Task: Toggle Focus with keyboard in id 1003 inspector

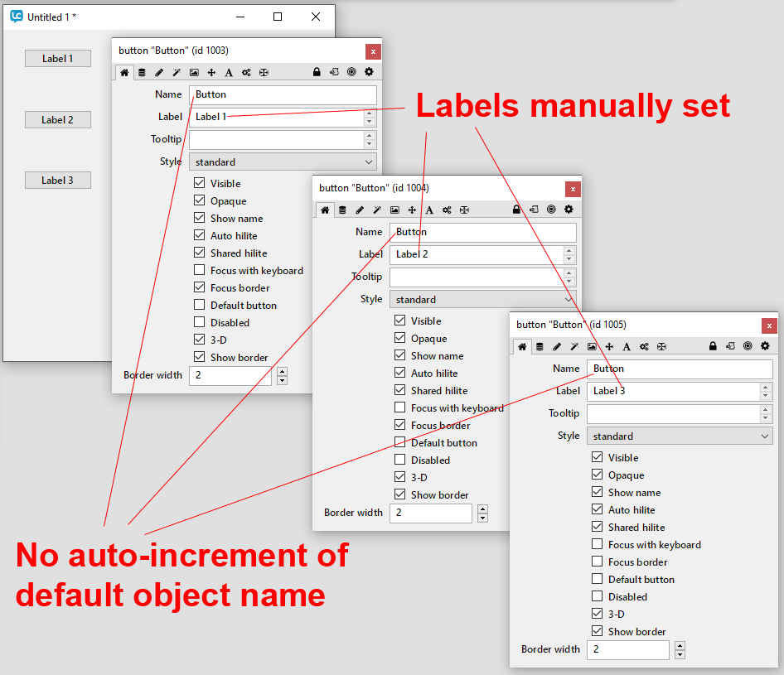Action: click(200, 271)
